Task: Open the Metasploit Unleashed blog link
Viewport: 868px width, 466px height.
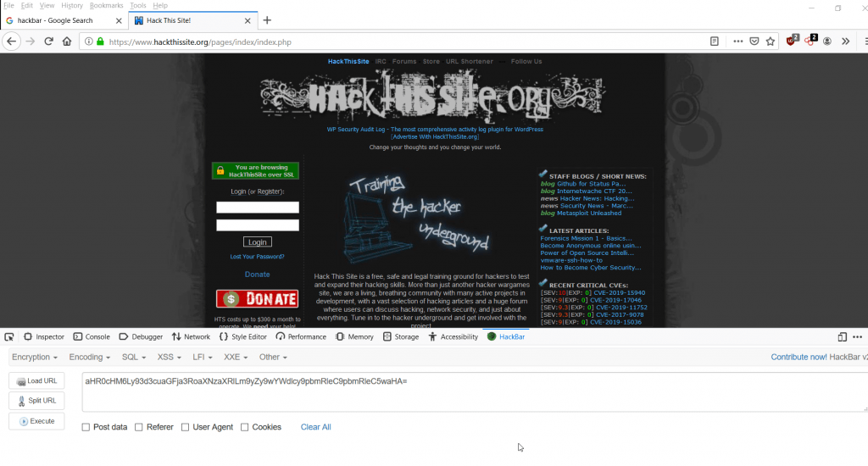Action: (x=589, y=213)
